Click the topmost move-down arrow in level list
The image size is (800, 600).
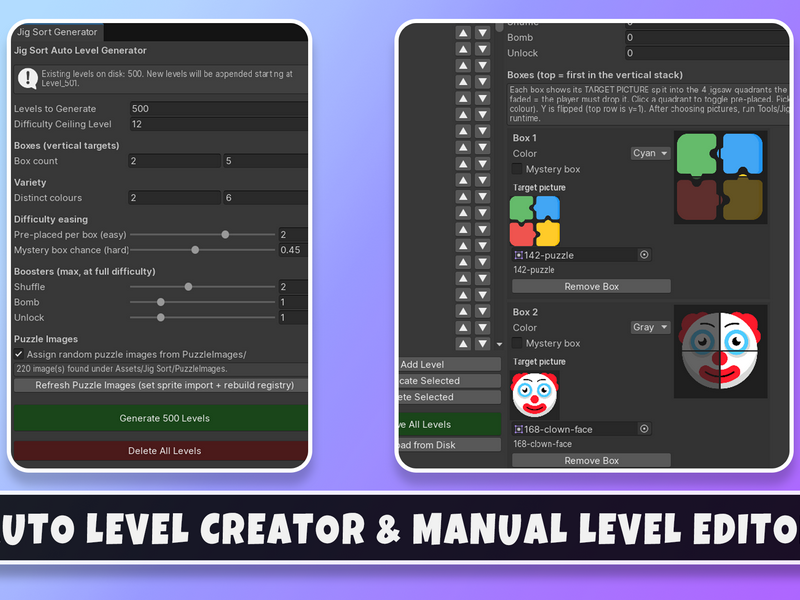(x=483, y=33)
